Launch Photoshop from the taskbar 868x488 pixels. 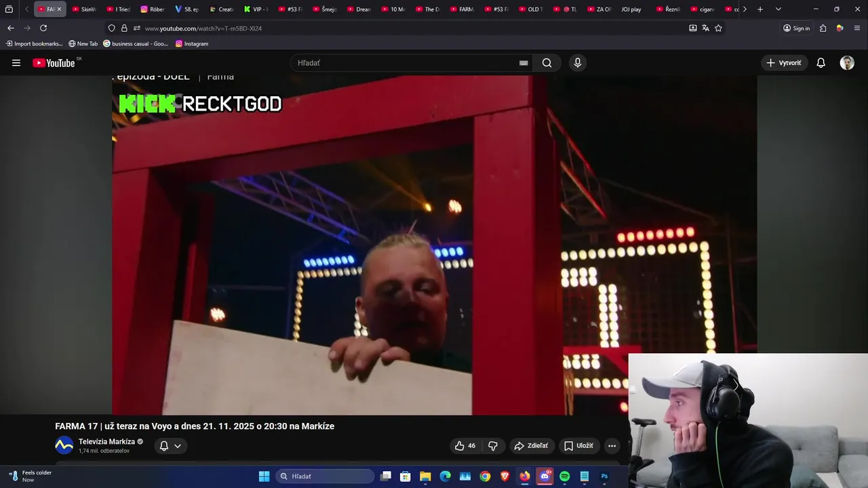(604, 476)
